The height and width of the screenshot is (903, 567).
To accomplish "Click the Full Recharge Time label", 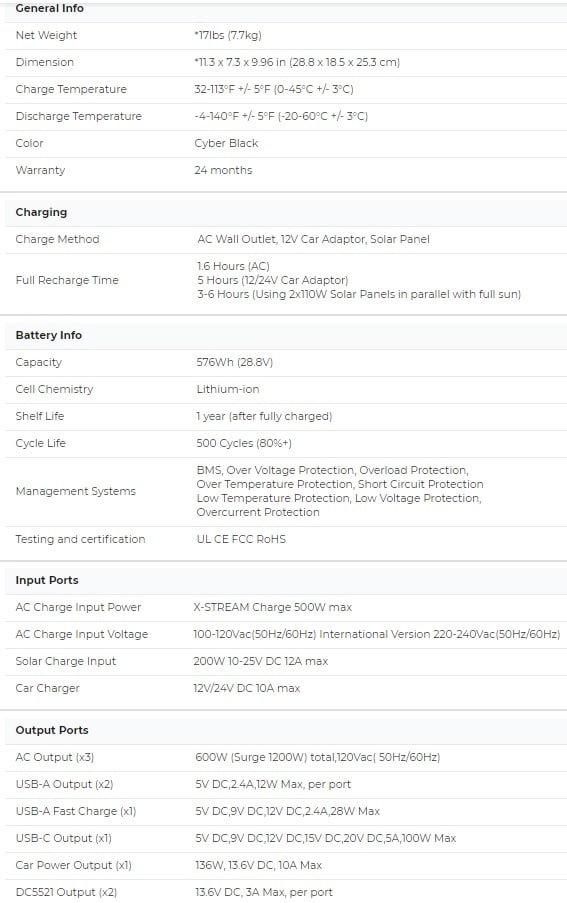I will [x=67, y=280].
